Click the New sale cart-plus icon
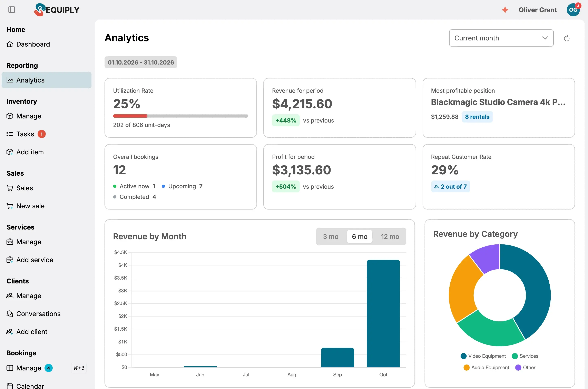Viewport: 588px width, 389px height. 10,206
